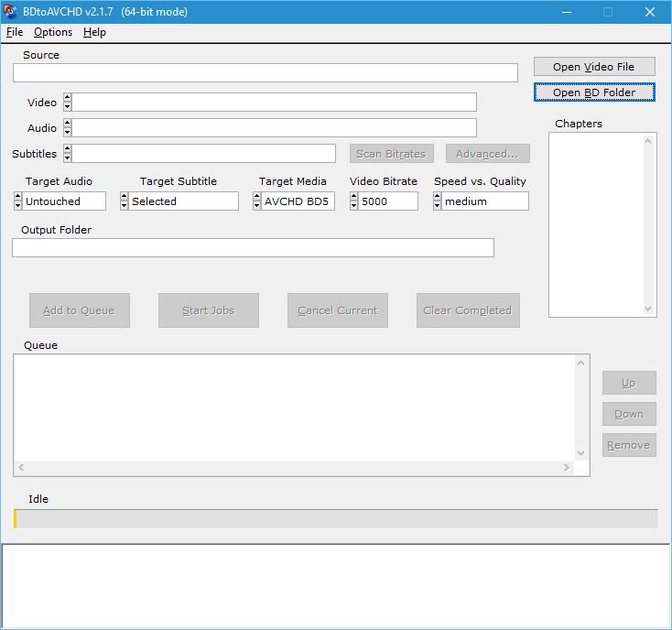This screenshot has height=630, width=672.
Task: Click Chapters list scroll down arrow
Action: pos(648,309)
